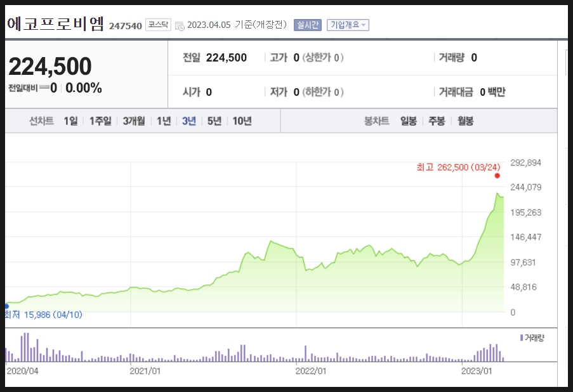Click the 최고 262,500 (03/24) label
This screenshot has height=392, width=573.
point(458,167)
